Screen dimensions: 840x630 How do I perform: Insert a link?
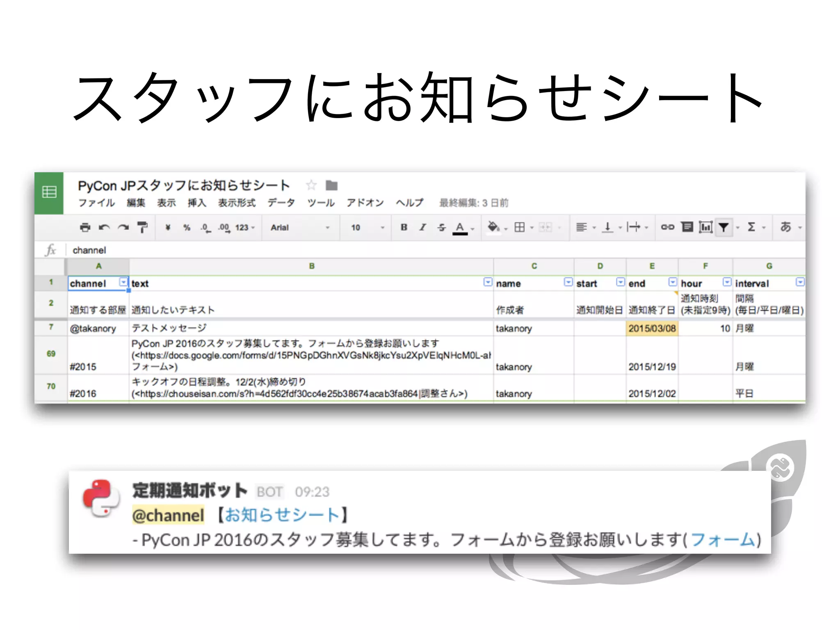point(667,227)
